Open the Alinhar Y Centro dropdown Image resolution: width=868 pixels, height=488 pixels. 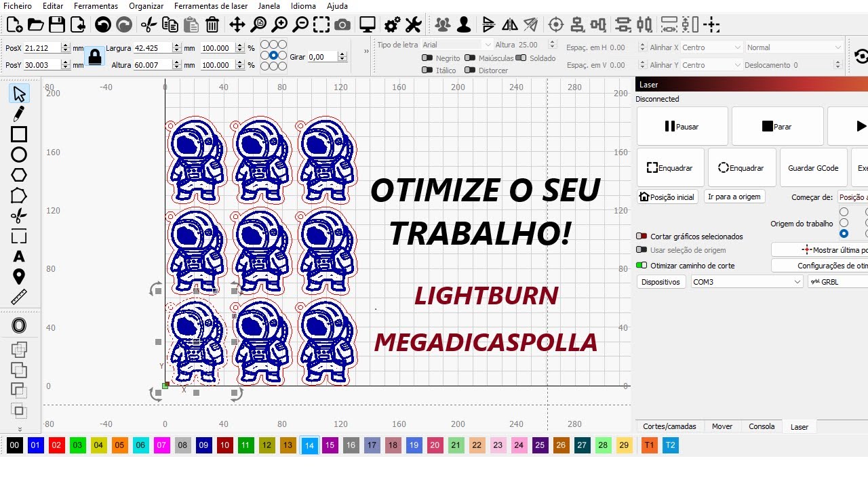pyautogui.click(x=711, y=65)
